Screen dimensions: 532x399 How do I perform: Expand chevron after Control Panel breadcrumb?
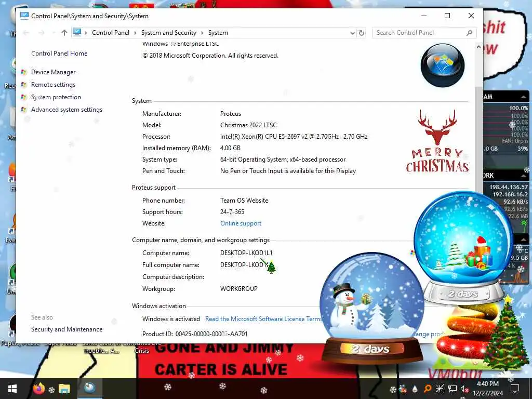pos(135,33)
